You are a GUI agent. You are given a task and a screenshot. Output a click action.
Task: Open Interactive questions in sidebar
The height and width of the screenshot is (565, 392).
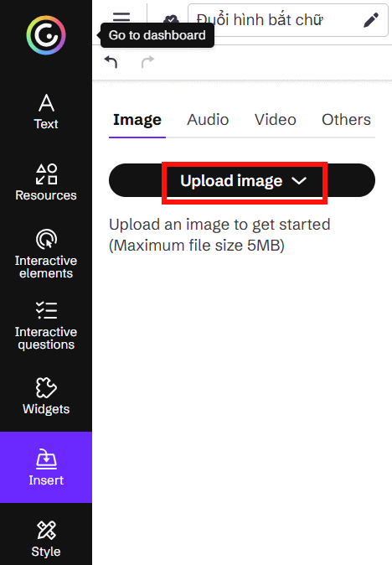tap(46, 325)
